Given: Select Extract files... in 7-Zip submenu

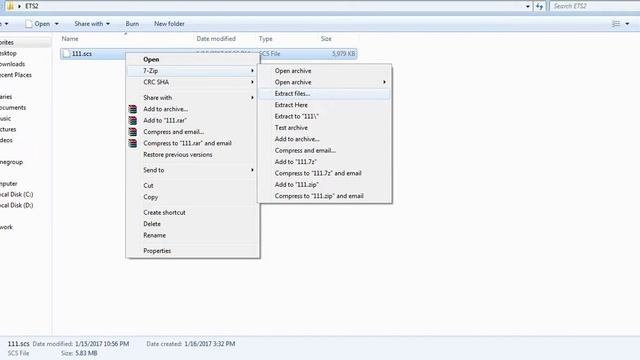Looking at the screenshot, I should point(325,94).
